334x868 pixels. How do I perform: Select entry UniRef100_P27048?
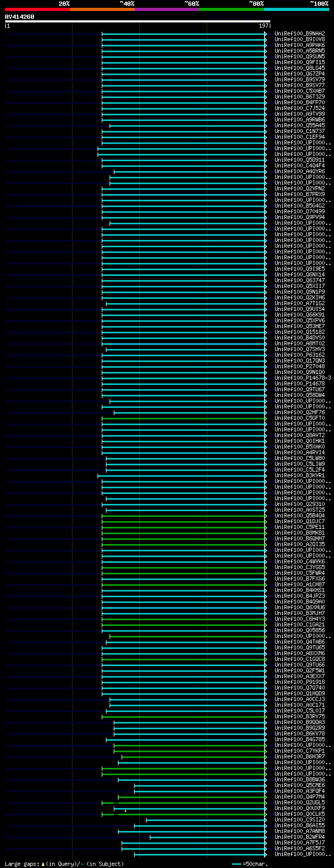click(300, 366)
